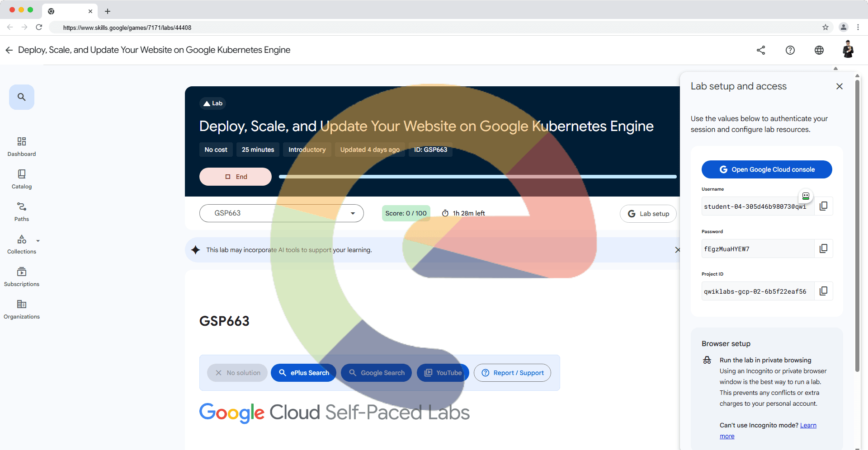Click the Report / Support button
This screenshot has height=450, width=868.
(512, 373)
